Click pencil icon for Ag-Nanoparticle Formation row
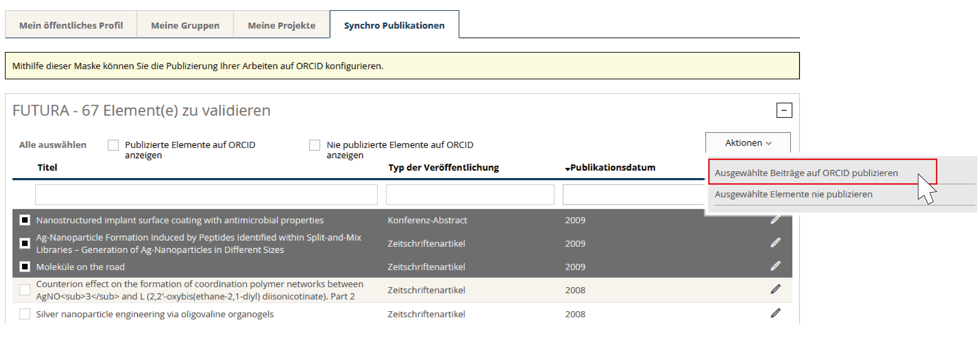980x340 pixels. click(x=775, y=243)
